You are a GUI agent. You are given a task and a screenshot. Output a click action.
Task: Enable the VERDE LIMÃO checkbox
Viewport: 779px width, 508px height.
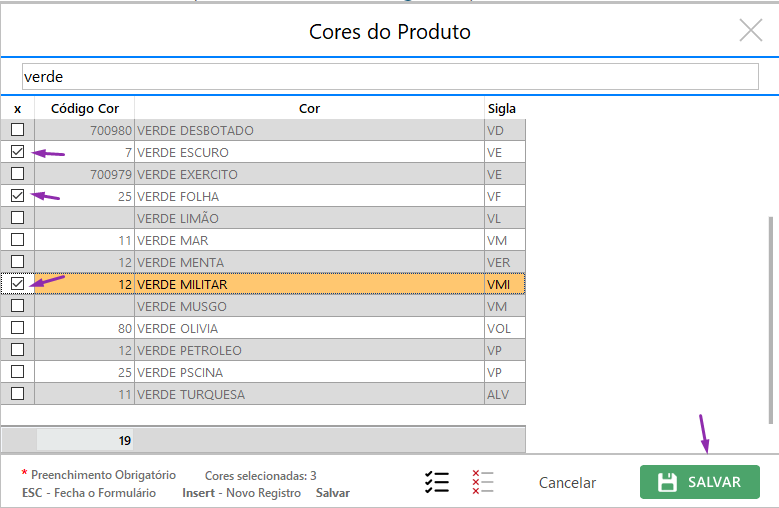tap(17, 218)
